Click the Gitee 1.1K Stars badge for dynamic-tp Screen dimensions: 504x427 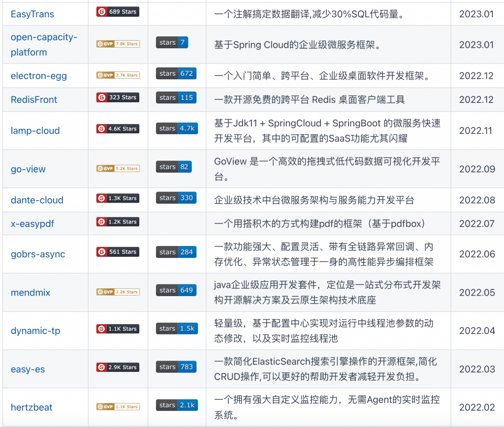tap(118, 329)
